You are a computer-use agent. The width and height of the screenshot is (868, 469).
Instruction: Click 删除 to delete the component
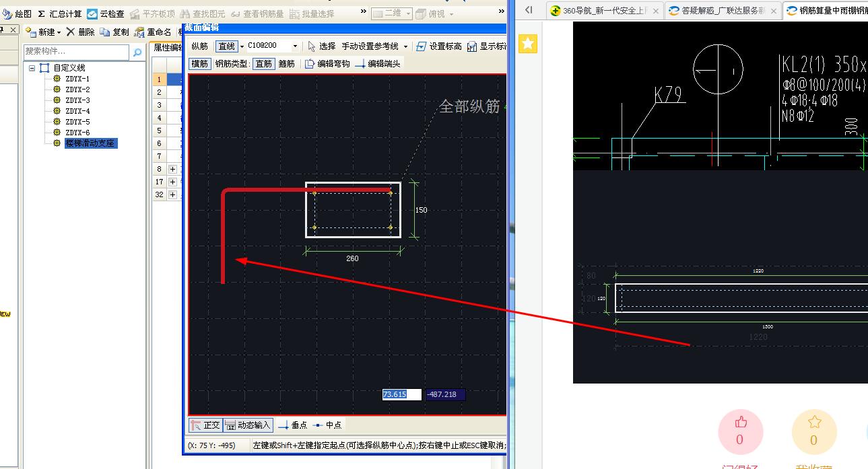click(x=80, y=32)
